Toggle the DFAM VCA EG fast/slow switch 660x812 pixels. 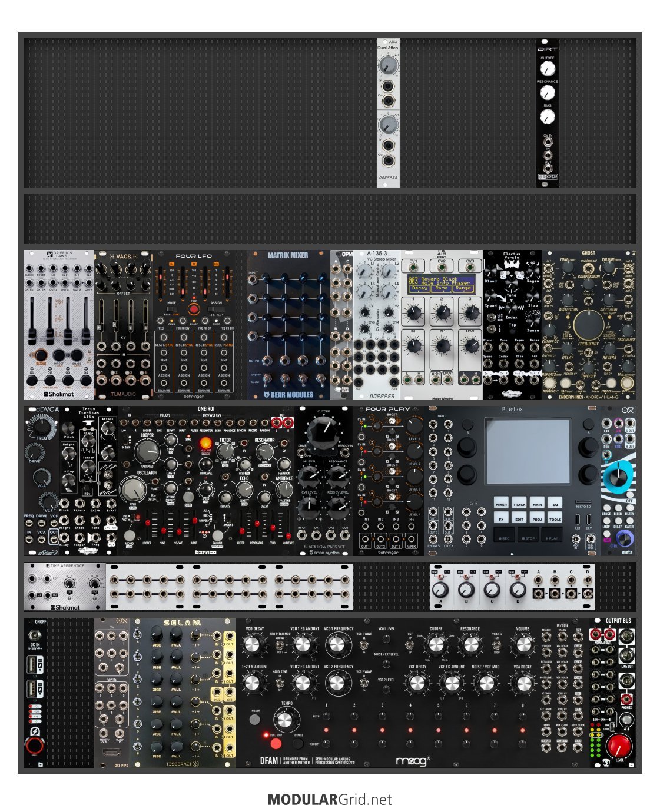496,646
